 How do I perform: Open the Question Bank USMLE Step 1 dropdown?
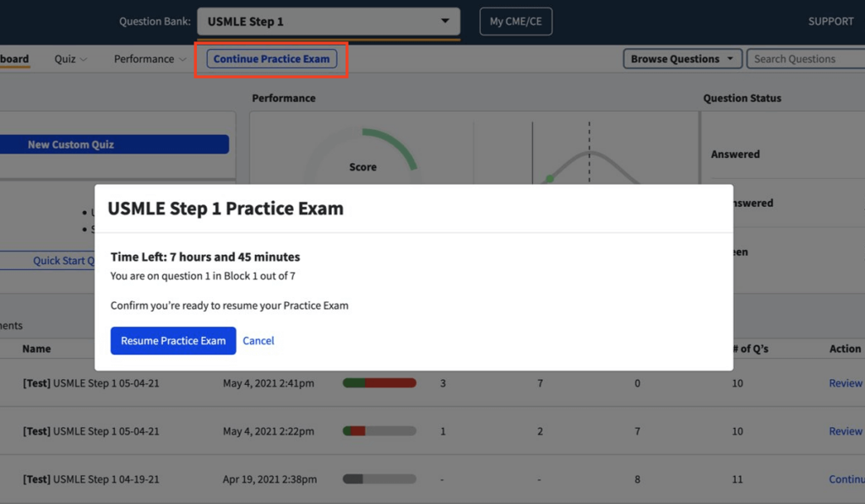tap(328, 22)
